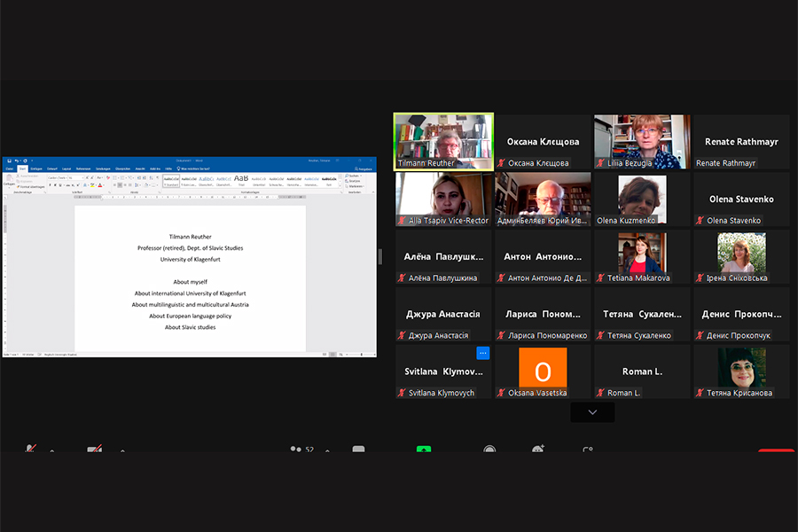Click Ersetzen replace in Word ribbon

(353, 181)
